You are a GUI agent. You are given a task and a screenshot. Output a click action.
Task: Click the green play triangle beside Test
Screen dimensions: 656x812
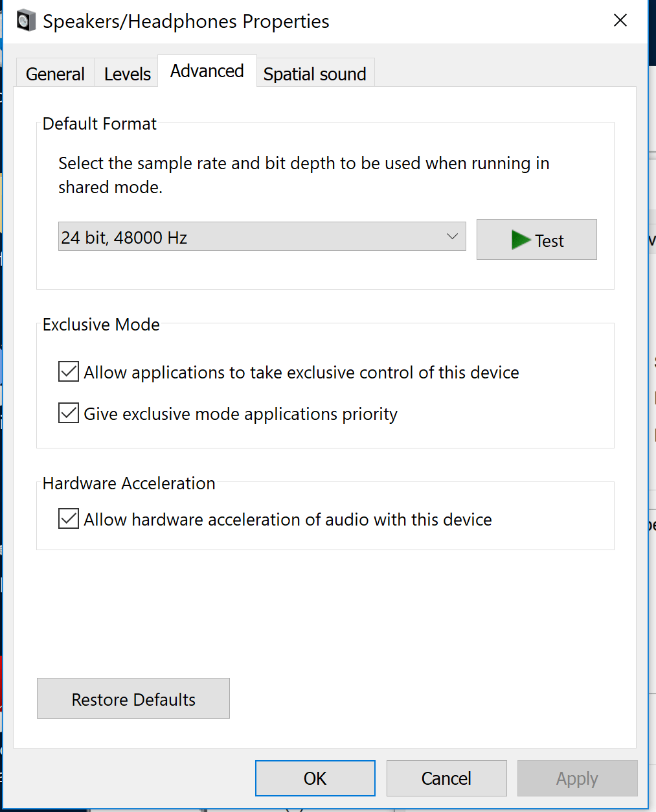tap(520, 240)
